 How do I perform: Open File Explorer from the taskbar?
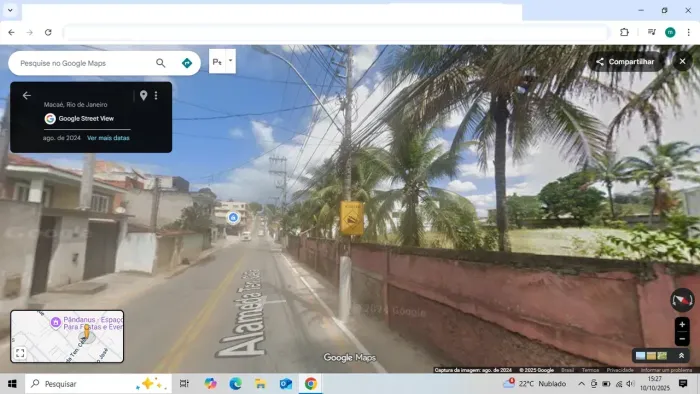(x=260, y=384)
